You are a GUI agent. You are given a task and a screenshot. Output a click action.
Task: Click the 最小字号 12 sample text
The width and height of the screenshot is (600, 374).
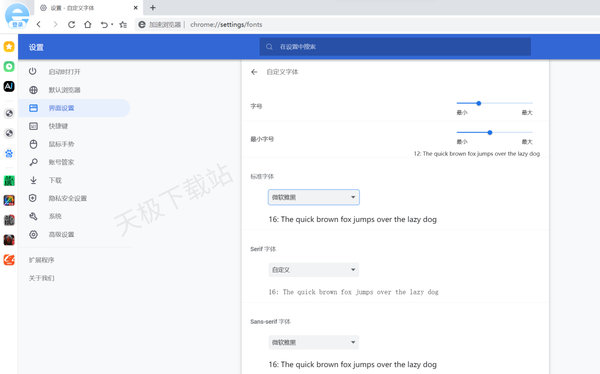[476, 154]
